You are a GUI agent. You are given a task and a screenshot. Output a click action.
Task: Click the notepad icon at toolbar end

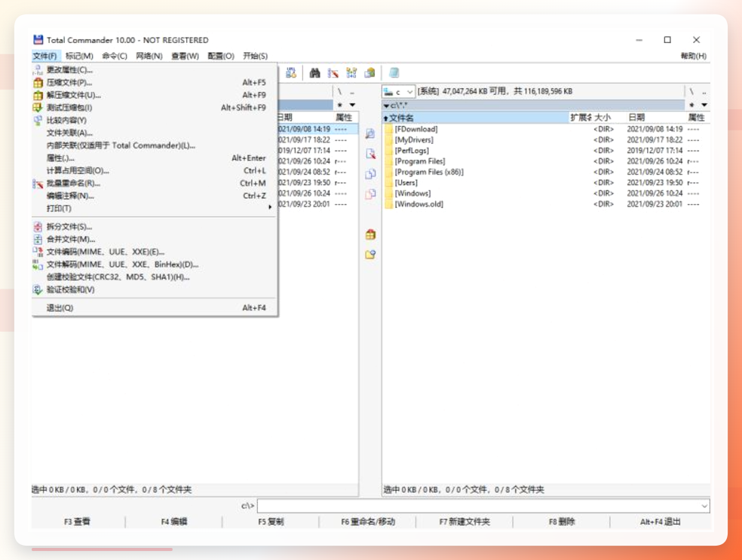pyautogui.click(x=394, y=73)
